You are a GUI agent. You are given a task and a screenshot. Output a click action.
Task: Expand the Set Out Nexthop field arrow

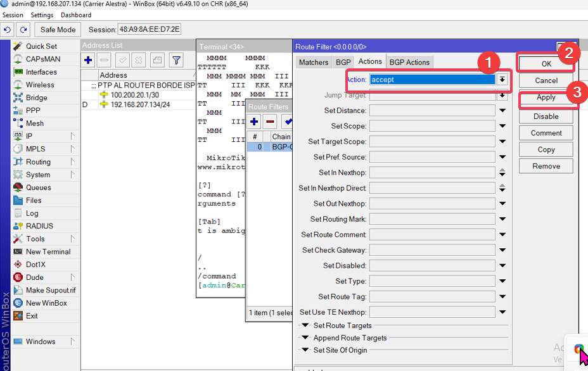[x=502, y=203]
